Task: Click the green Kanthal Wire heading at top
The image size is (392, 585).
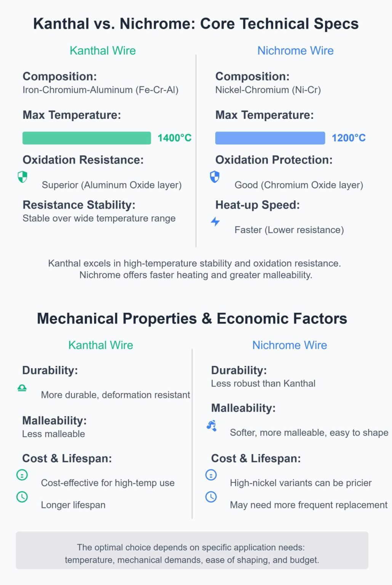Action: click(x=102, y=51)
